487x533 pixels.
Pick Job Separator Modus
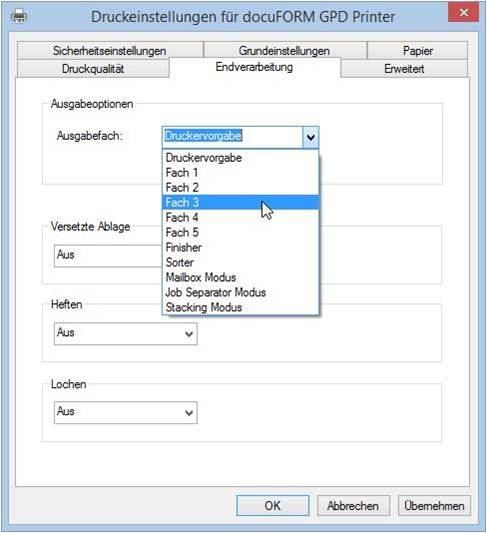pyautogui.click(x=241, y=292)
